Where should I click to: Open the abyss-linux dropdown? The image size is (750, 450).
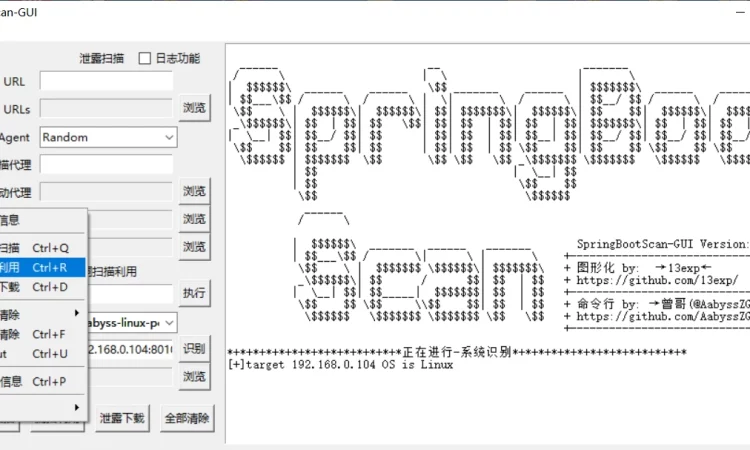(132, 323)
